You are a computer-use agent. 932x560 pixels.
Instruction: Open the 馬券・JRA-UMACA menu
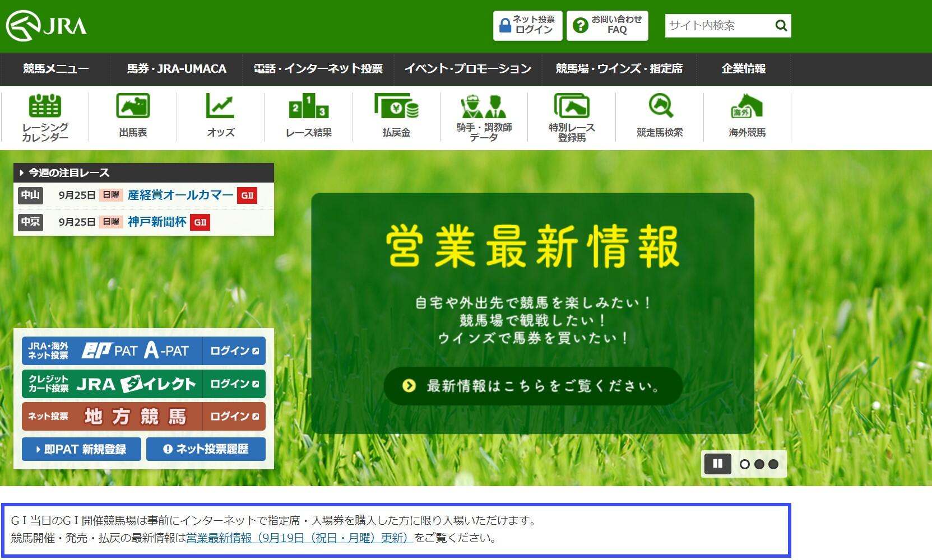pyautogui.click(x=177, y=69)
